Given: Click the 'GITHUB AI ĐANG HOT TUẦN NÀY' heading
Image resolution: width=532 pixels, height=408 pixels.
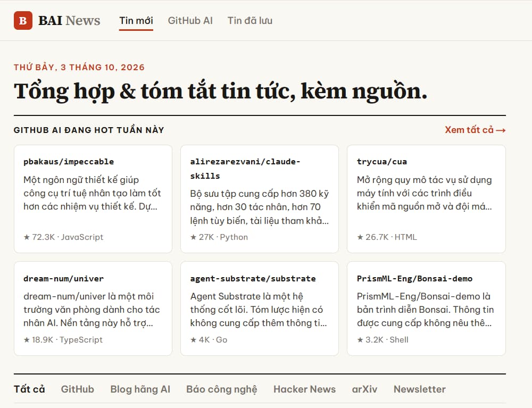Looking at the screenshot, I should [89, 130].
